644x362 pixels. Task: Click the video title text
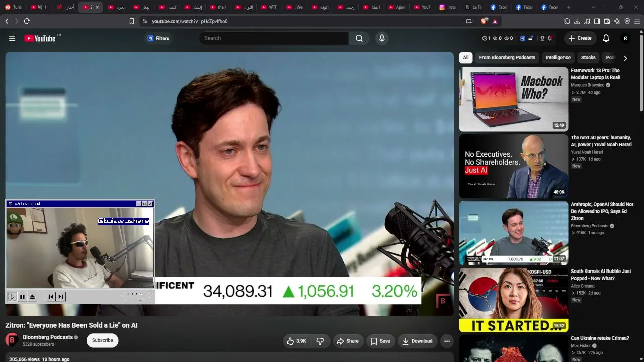71,325
